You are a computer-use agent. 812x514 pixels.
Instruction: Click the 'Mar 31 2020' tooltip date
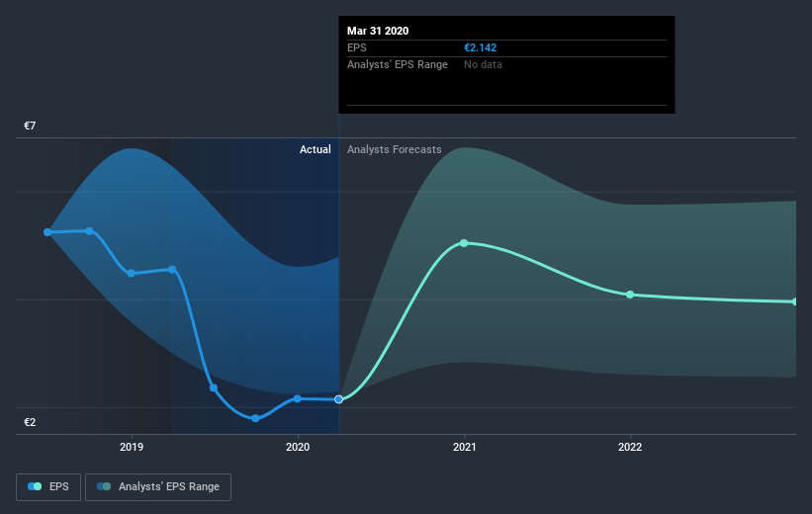click(x=378, y=31)
